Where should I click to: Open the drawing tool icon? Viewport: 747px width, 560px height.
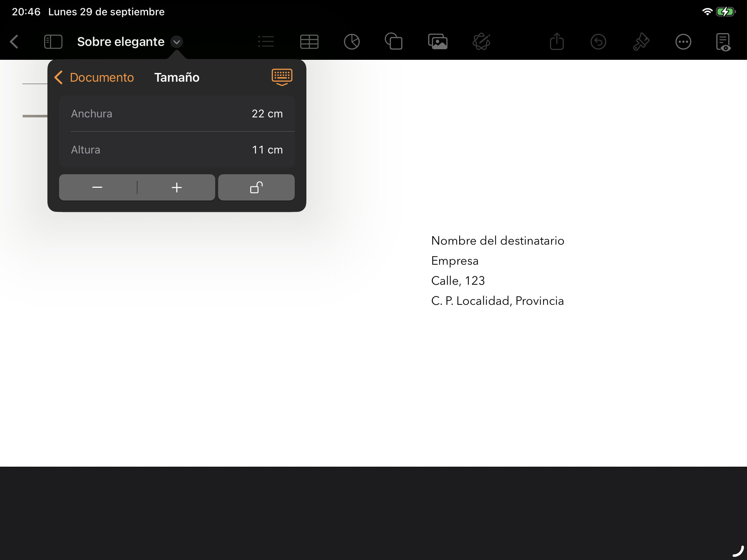click(x=481, y=42)
